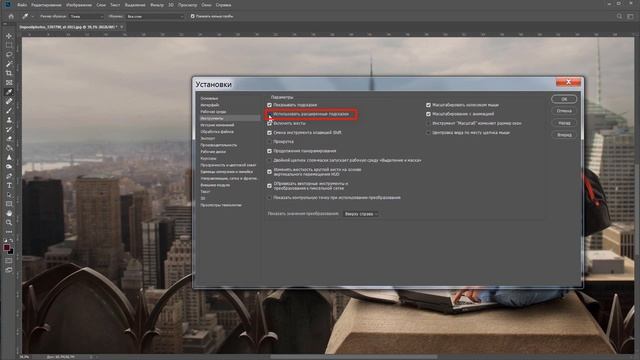Toggle 'Продолжение панорамирования' checkbox

[269, 151]
